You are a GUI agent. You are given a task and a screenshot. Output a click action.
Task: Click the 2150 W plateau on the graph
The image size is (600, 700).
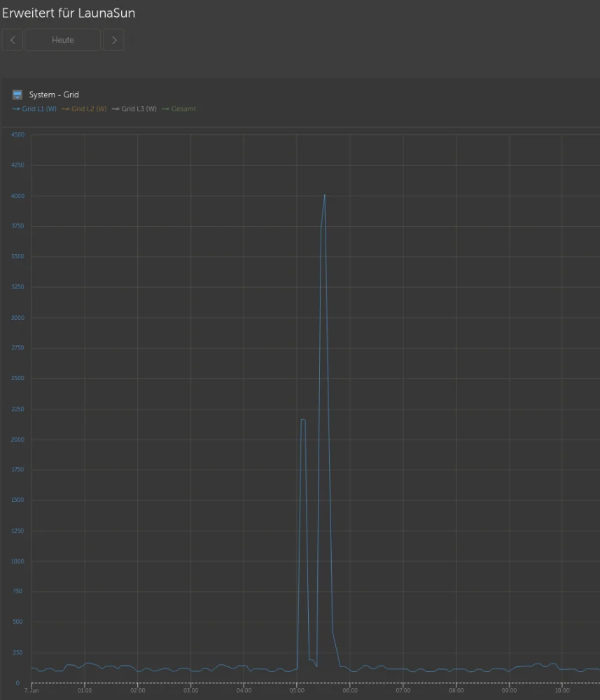(302, 420)
